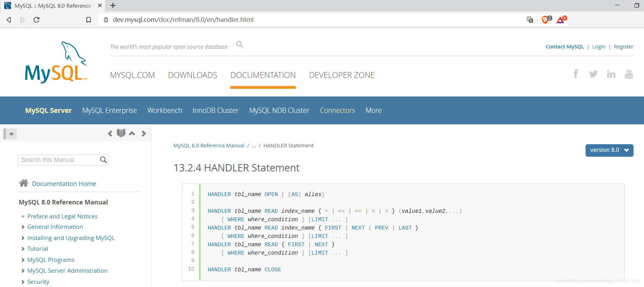Screen dimensions: 644x287
Task: Open the Documentation Home link
Action: point(64,184)
